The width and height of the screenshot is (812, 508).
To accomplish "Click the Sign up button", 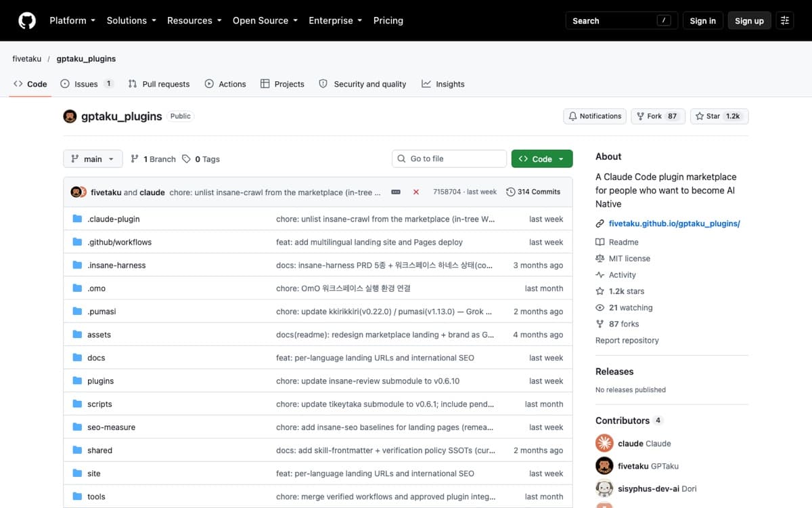I will (749, 20).
